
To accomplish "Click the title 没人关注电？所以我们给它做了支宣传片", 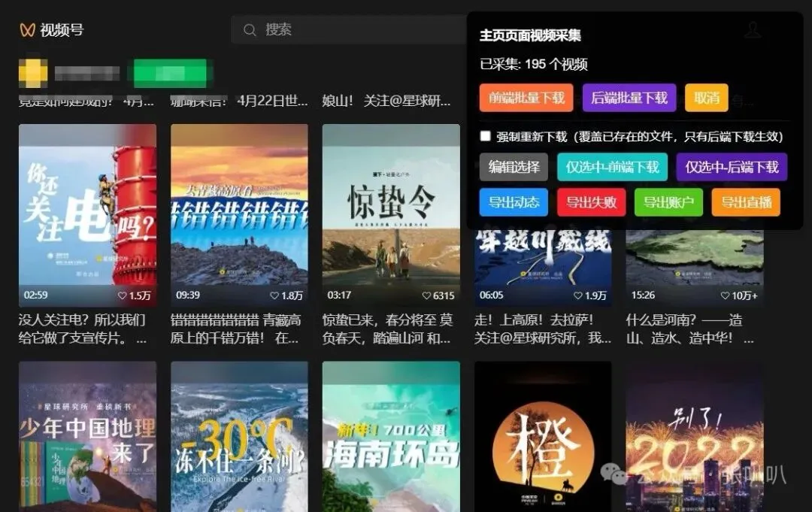I will (x=83, y=329).
